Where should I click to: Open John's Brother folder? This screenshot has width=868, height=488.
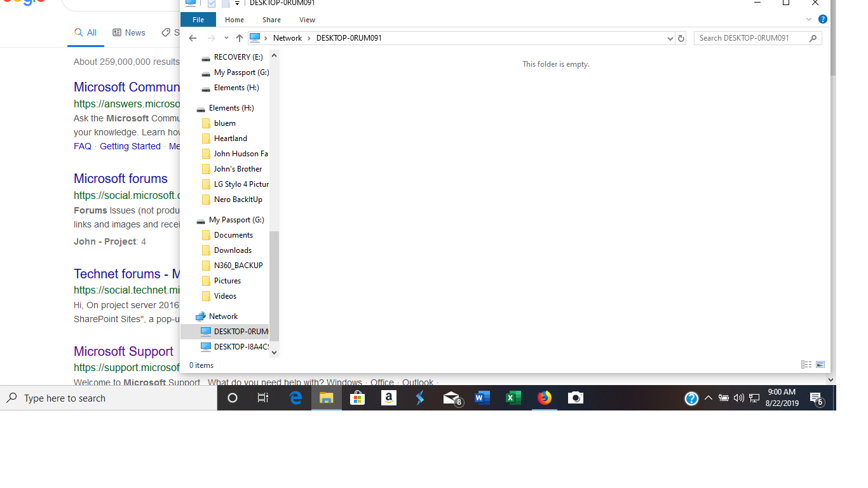pos(231,169)
